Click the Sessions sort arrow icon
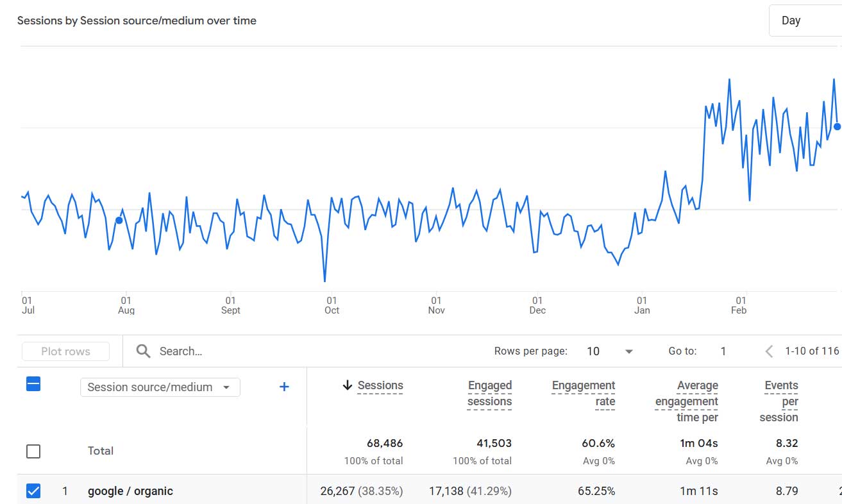 tap(348, 385)
